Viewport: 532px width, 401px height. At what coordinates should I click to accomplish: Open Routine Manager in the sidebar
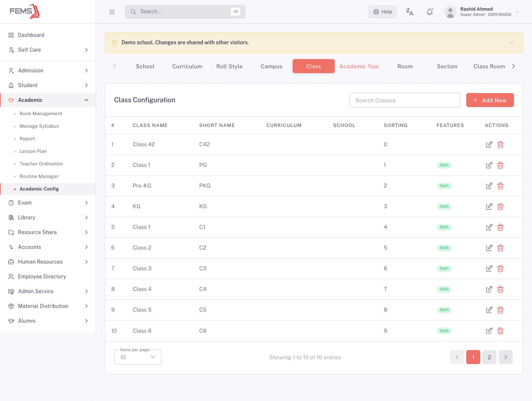(39, 176)
